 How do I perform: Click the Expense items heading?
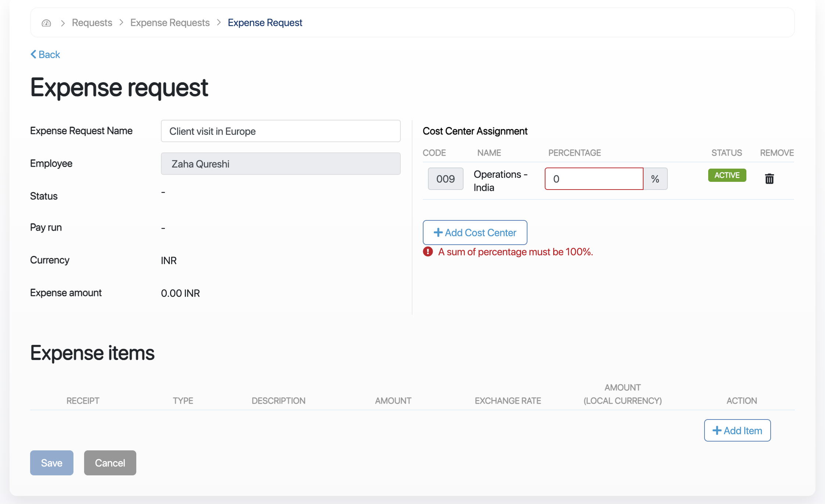(x=92, y=353)
